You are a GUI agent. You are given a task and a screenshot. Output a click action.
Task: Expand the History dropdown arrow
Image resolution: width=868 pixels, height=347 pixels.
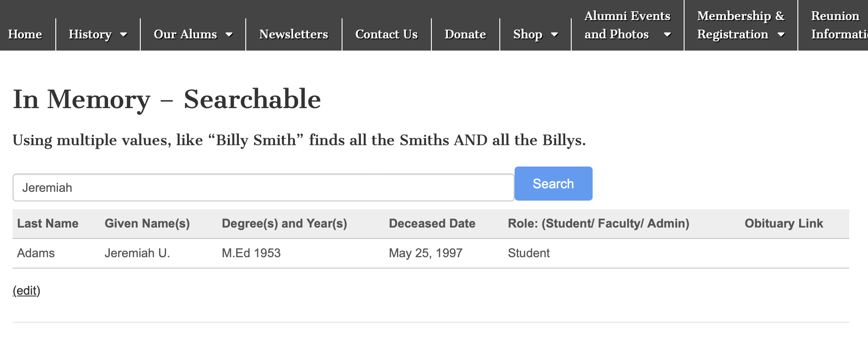coord(124,34)
